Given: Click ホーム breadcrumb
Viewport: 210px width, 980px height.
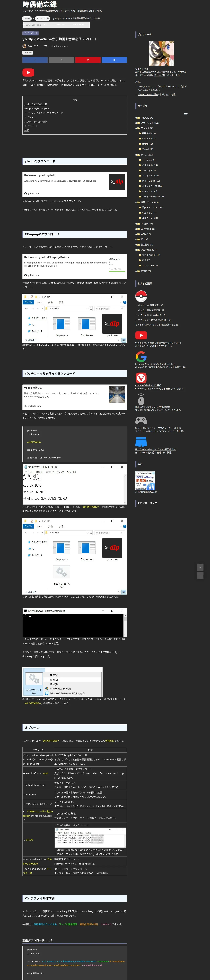Looking at the screenshot, I should tap(27, 18).
